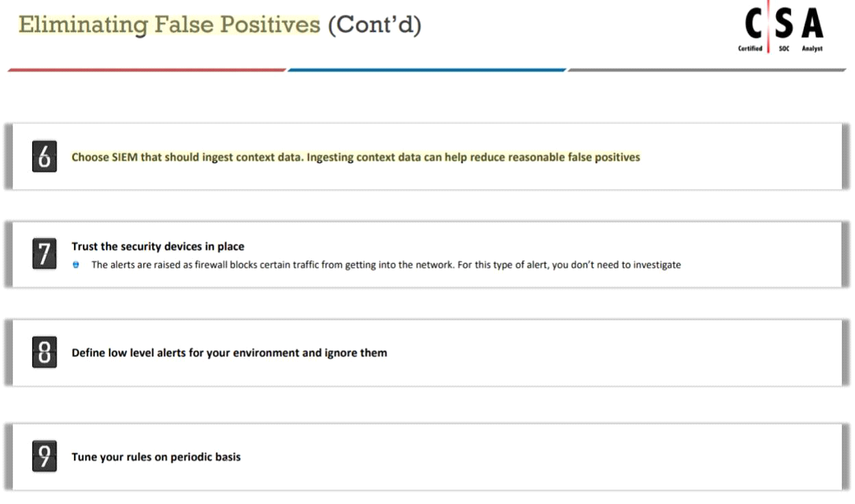Click the (Cont'd) text in the title

tap(374, 25)
